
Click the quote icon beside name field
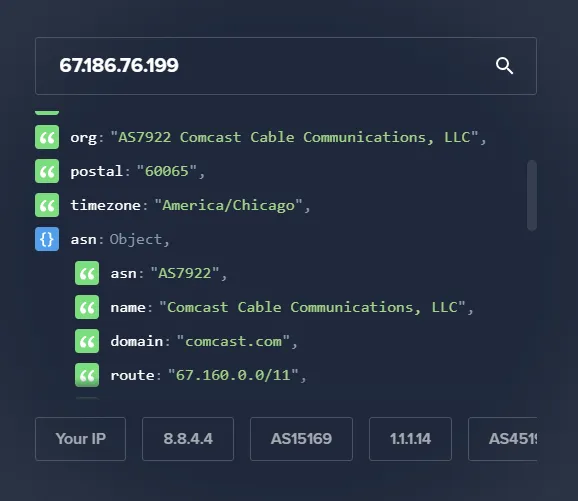click(x=87, y=307)
